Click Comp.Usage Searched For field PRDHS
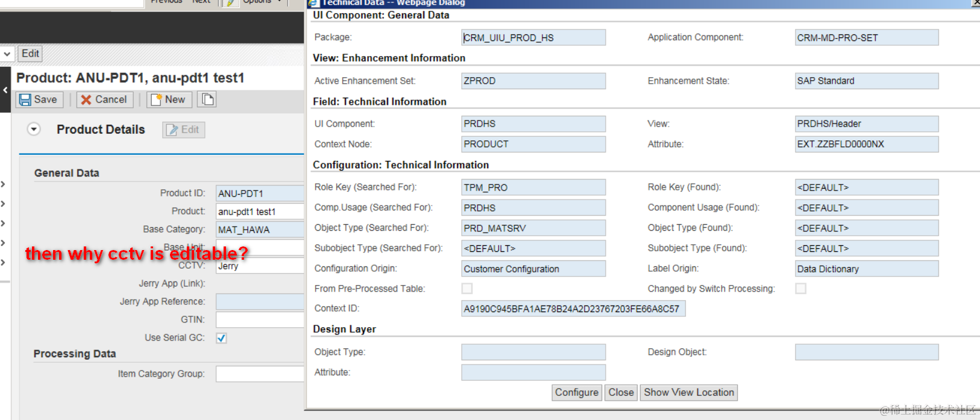Viewport: 980px width, 420px height. pos(533,208)
